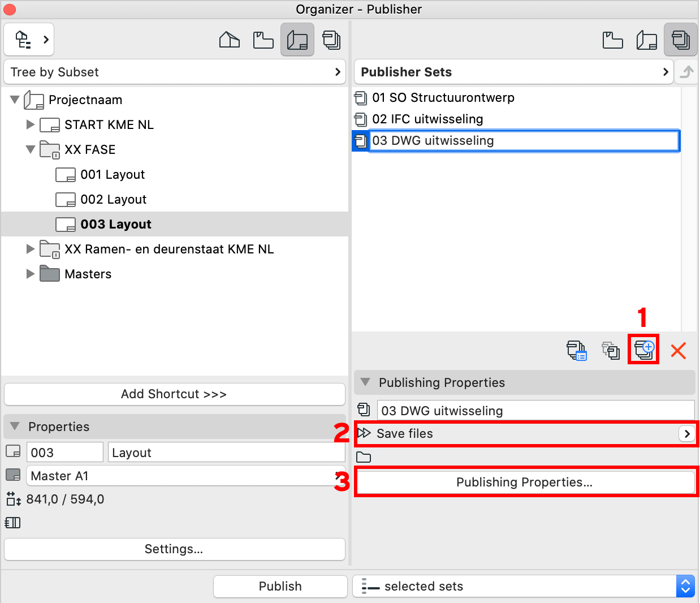Switch left panel to Project Map

pos(230,40)
